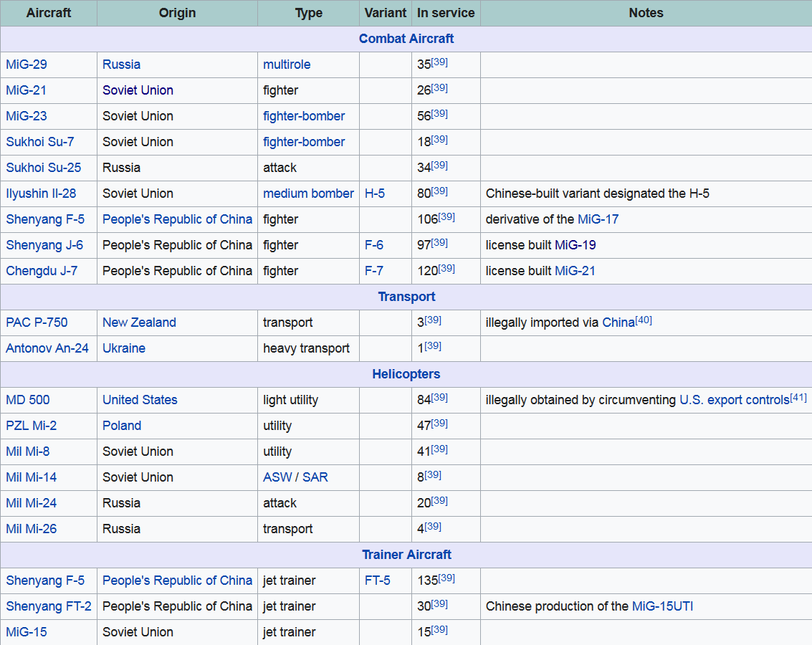Select the In service column header
Screen dimensions: 812x645
pyautogui.click(x=446, y=13)
